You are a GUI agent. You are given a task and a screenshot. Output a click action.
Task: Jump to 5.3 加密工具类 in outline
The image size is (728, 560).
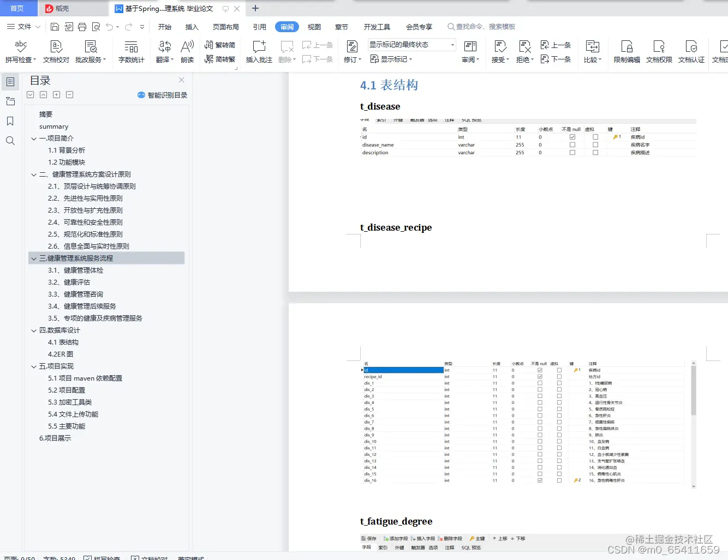coord(70,402)
